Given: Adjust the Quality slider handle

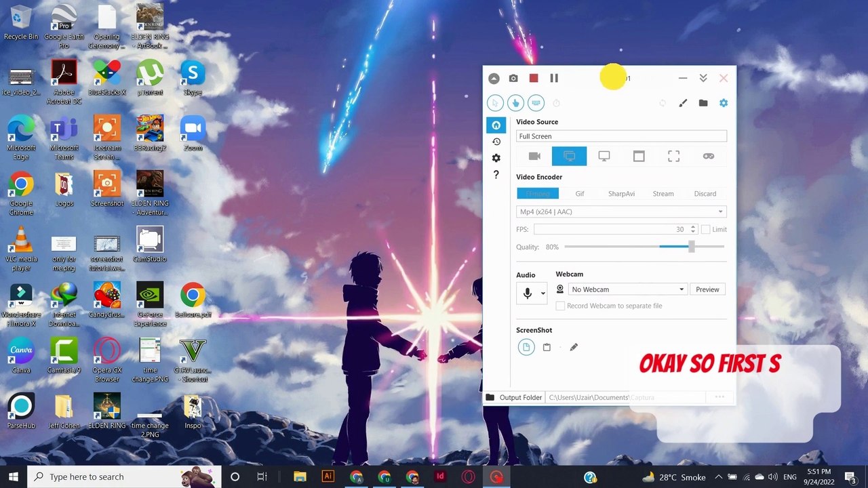Looking at the screenshot, I should [691, 247].
